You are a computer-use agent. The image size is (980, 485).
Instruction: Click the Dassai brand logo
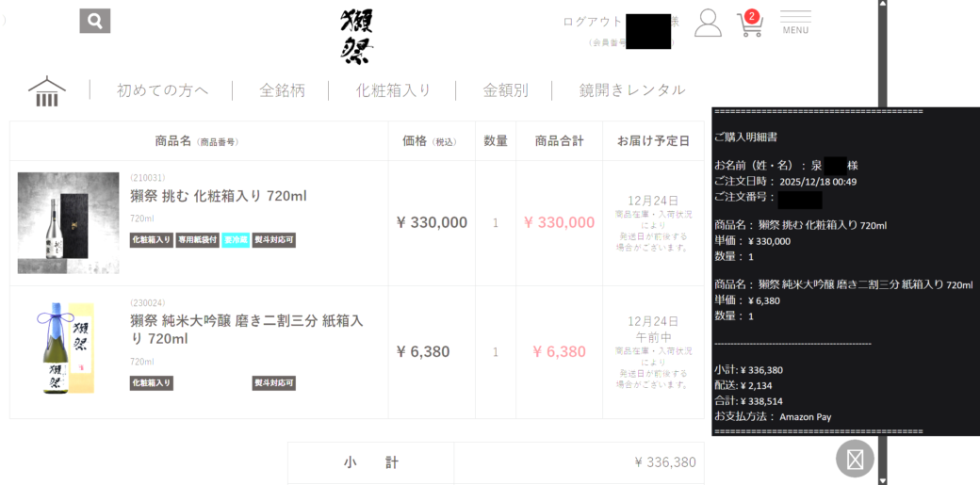(x=356, y=36)
